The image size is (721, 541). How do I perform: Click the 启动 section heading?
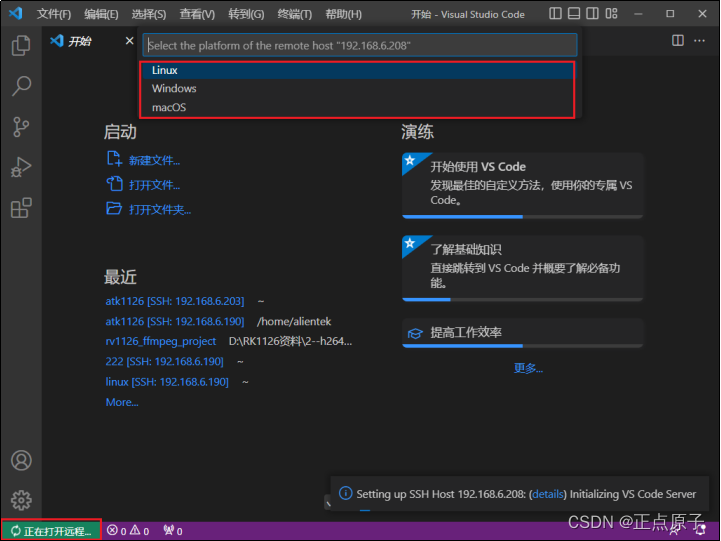click(x=120, y=132)
